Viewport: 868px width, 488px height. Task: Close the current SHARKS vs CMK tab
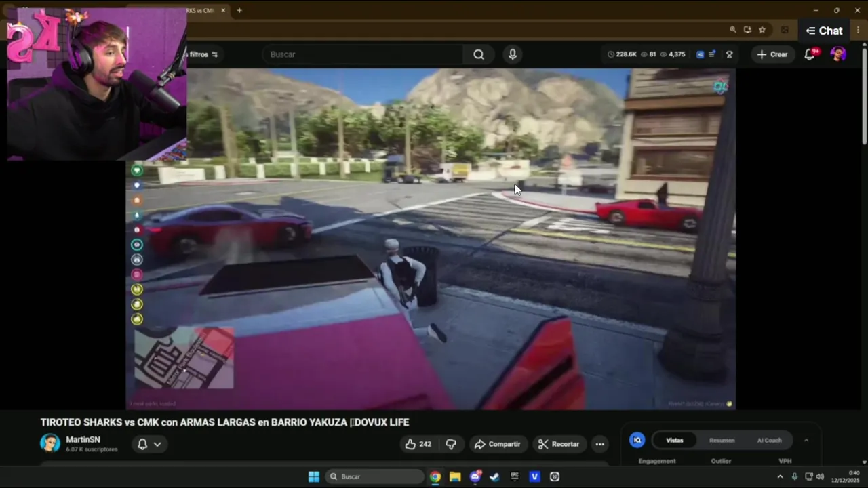(x=223, y=10)
